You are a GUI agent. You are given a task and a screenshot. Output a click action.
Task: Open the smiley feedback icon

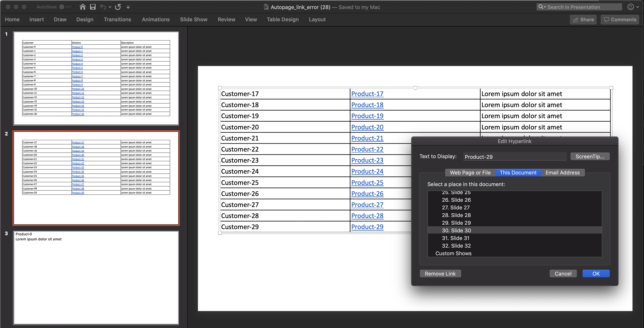(x=631, y=7)
